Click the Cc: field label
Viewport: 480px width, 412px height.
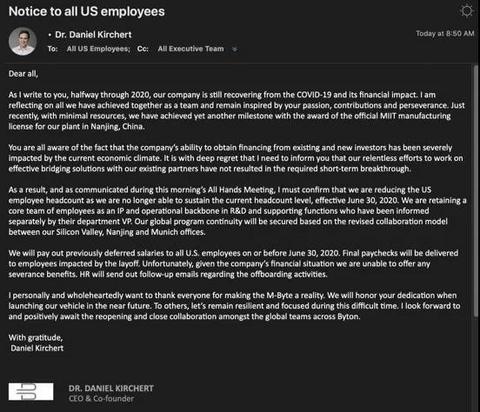pos(143,49)
